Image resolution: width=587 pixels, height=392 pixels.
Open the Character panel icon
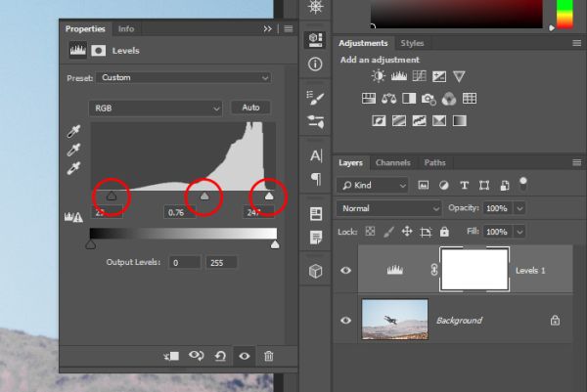point(316,155)
